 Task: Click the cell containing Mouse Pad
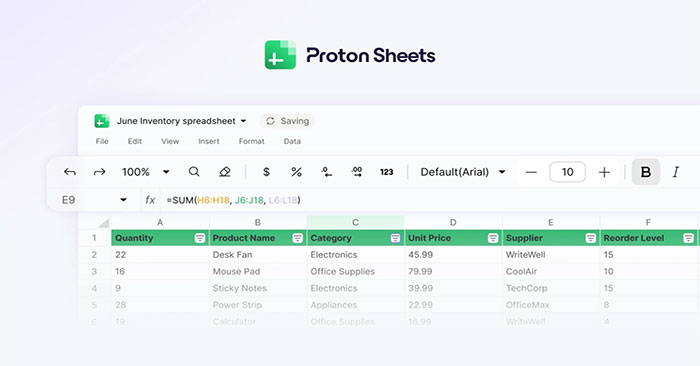tap(258, 271)
